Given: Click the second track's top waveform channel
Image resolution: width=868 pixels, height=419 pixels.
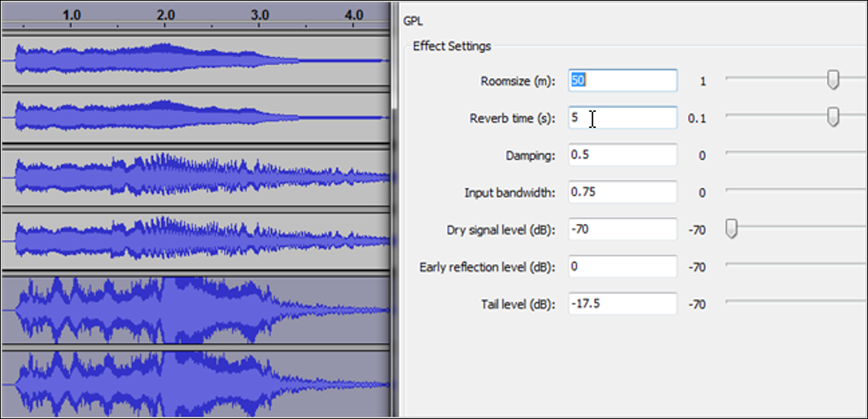Looking at the screenshot, I should click(195, 176).
